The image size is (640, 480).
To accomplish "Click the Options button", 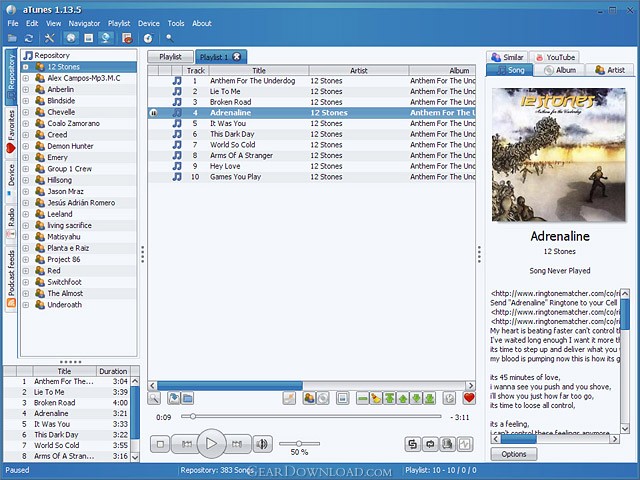I will click(514, 454).
